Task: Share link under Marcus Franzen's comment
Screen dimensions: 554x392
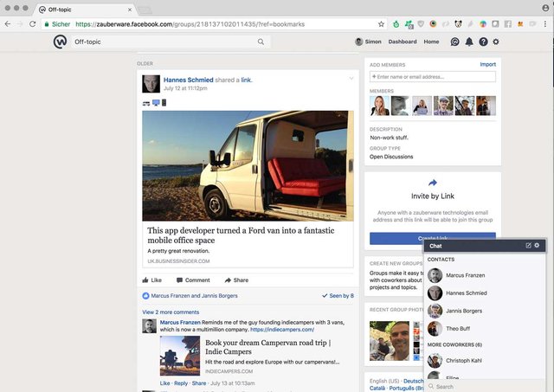Action: (x=199, y=383)
